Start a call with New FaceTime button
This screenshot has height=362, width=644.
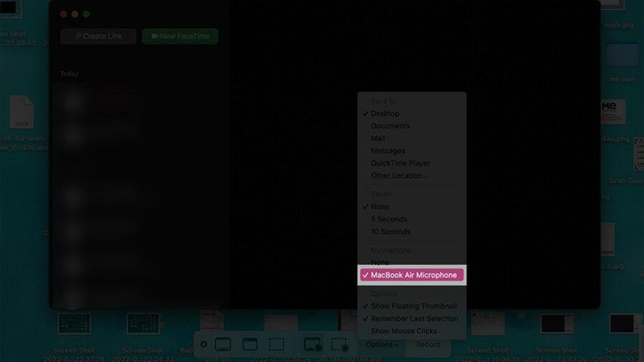(x=180, y=36)
